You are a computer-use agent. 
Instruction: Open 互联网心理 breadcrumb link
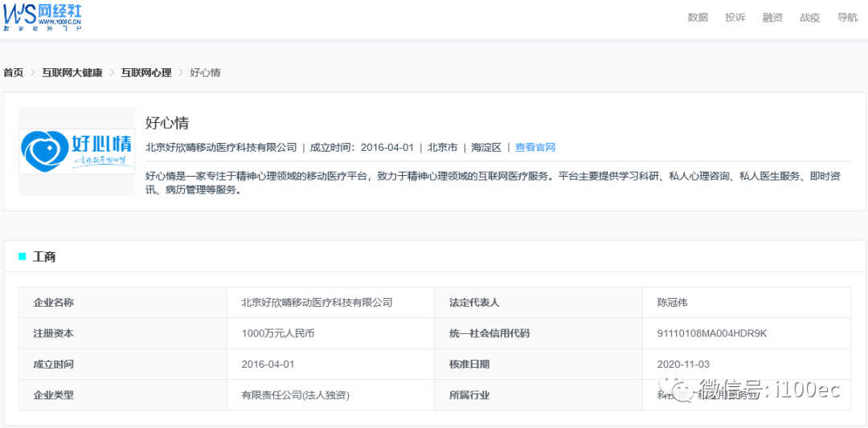coord(146,72)
